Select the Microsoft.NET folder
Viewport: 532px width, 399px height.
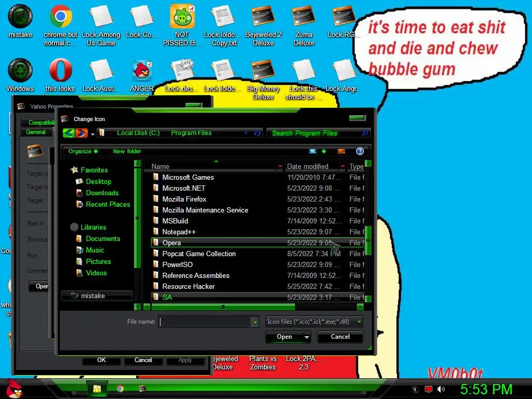[257, 188]
